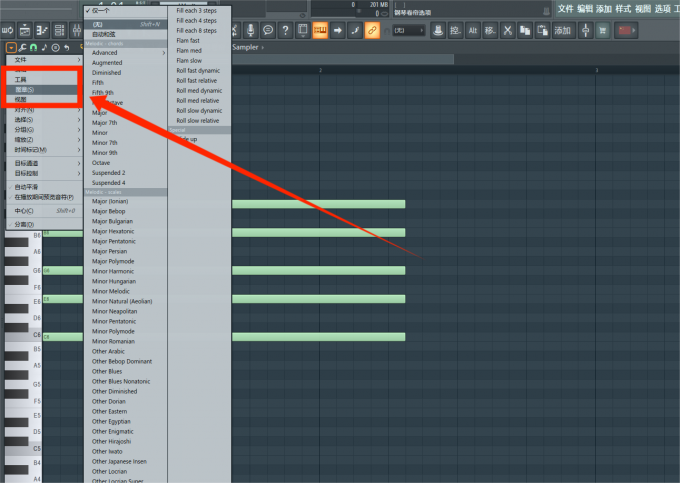Select 工具 in the piano roll menu
Screen dimensions: 680x483
pyautogui.click(x=42, y=80)
